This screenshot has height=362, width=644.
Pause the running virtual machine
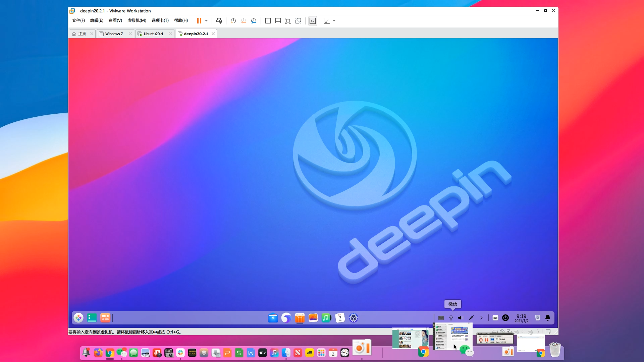199,21
